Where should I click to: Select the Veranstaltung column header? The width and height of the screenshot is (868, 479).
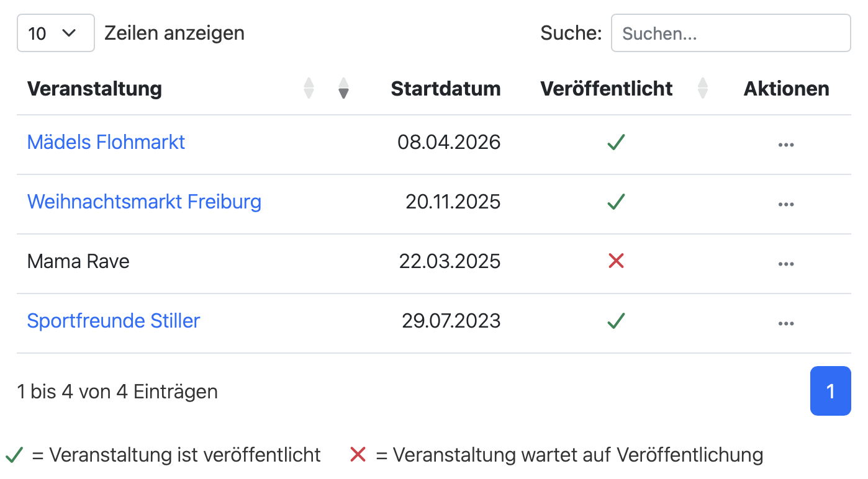tap(94, 88)
